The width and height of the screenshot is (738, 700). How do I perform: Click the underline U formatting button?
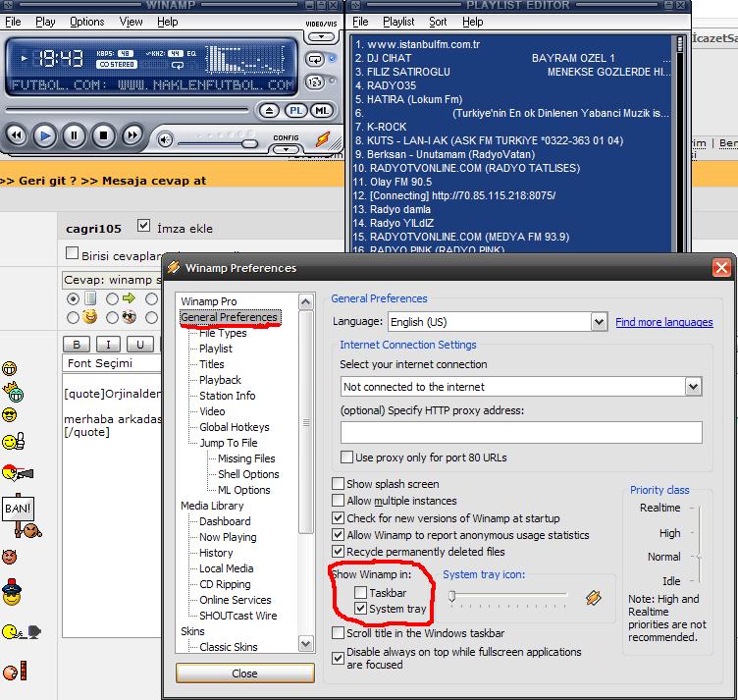click(139, 345)
